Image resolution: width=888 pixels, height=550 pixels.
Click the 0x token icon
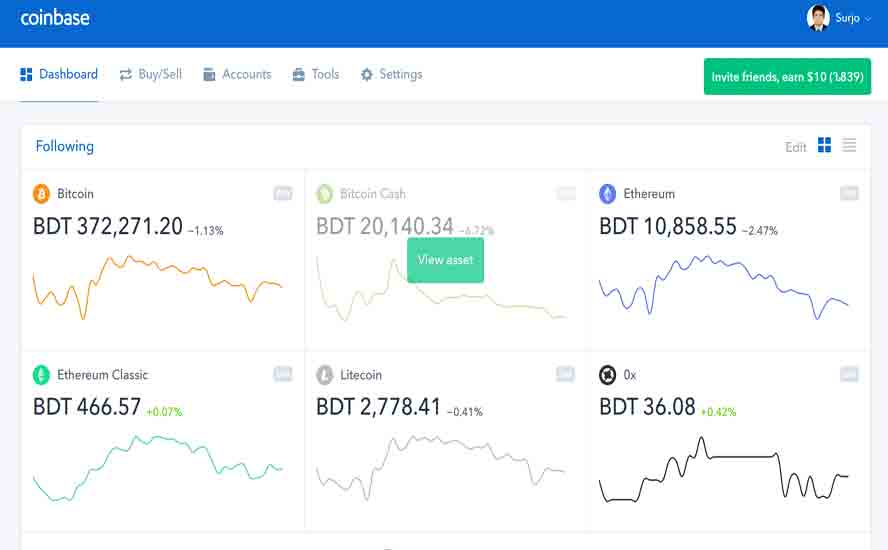click(x=607, y=375)
